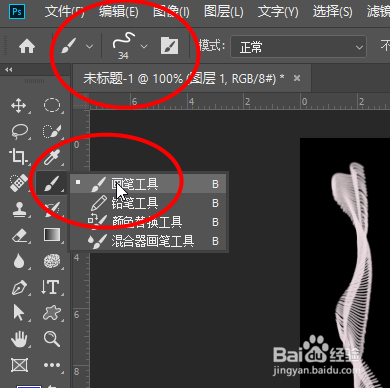Screen dimensions: 390x388
Task: Select the Zoom tool
Action: (52, 339)
